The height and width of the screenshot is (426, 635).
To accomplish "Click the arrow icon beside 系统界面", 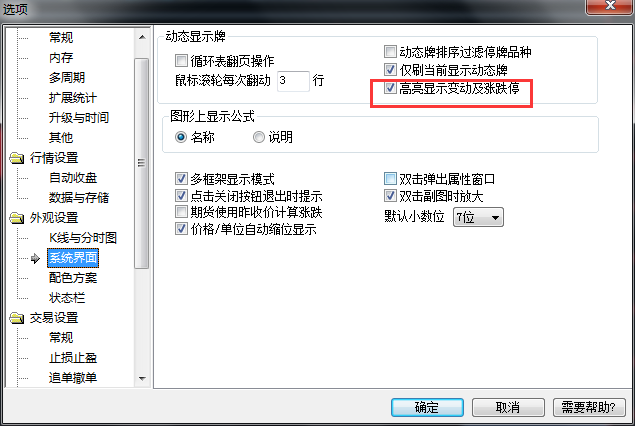I will click(35, 258).
